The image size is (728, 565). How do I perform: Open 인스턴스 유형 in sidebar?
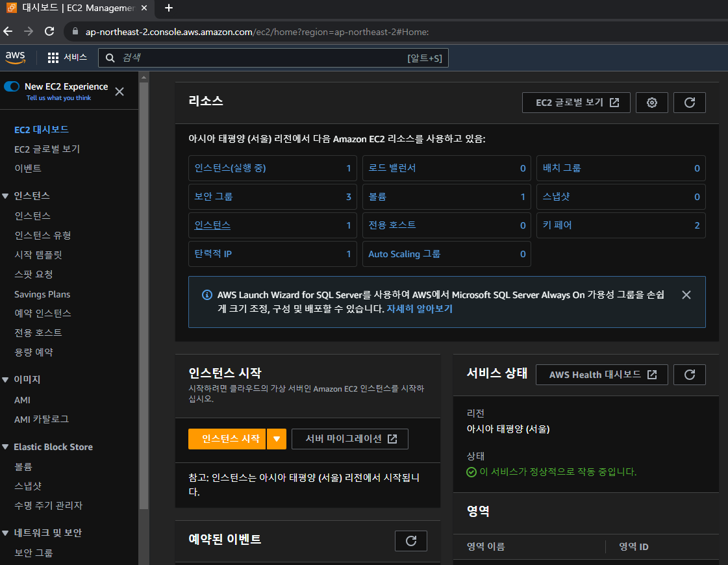click(43, 235)
